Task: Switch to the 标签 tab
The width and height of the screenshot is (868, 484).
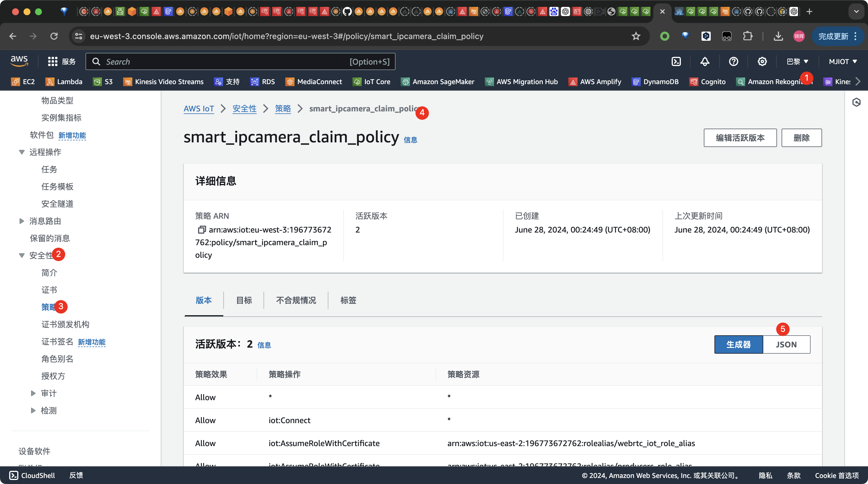Action: coord(348,300)
